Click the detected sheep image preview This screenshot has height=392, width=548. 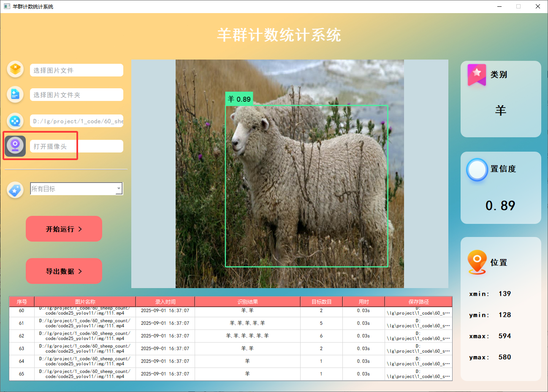point(290,174)
